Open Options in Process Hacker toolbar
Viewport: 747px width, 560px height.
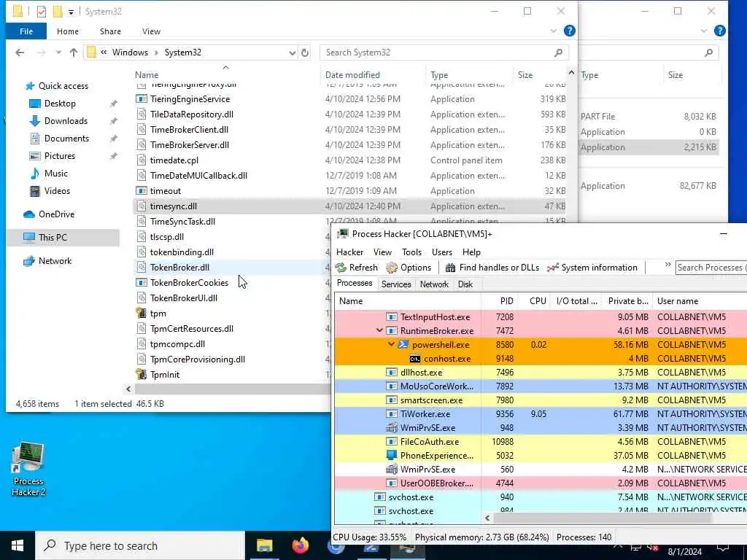coord(409,268)
